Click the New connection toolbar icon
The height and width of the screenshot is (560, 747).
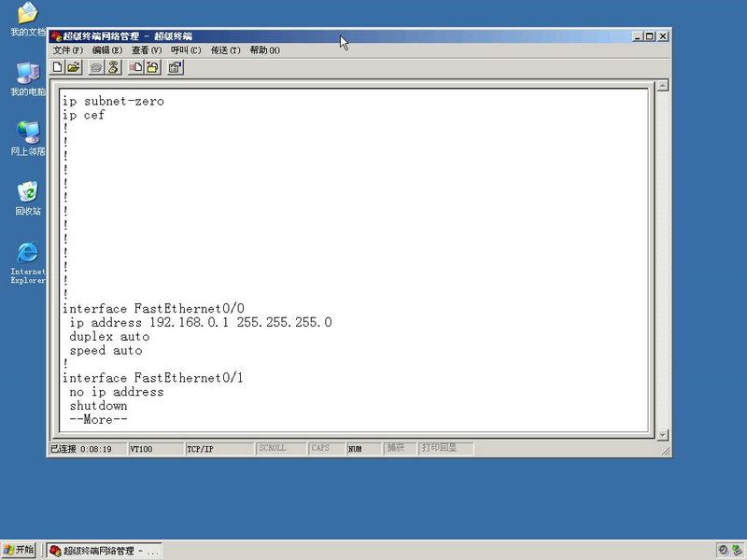click(58, 67)
